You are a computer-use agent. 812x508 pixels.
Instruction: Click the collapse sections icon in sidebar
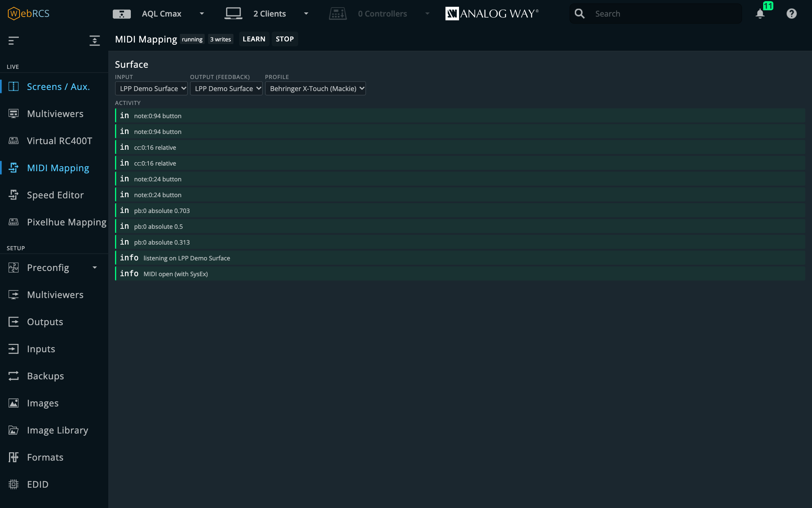pos(95,40)
